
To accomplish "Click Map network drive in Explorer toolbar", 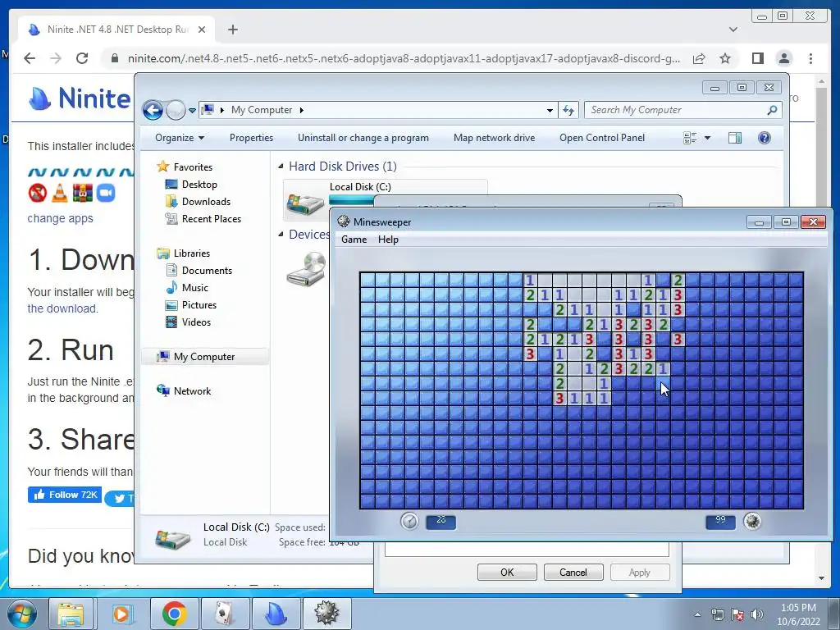I will 494,138.
